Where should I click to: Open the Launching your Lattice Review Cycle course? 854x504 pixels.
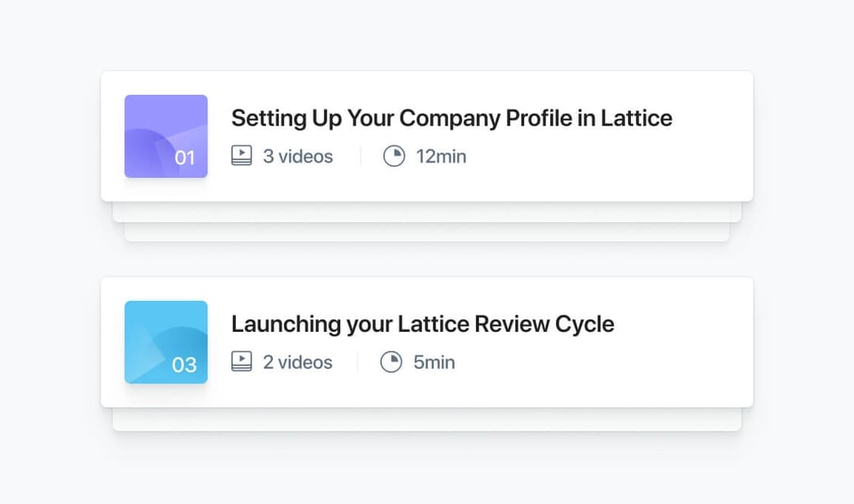421,324
